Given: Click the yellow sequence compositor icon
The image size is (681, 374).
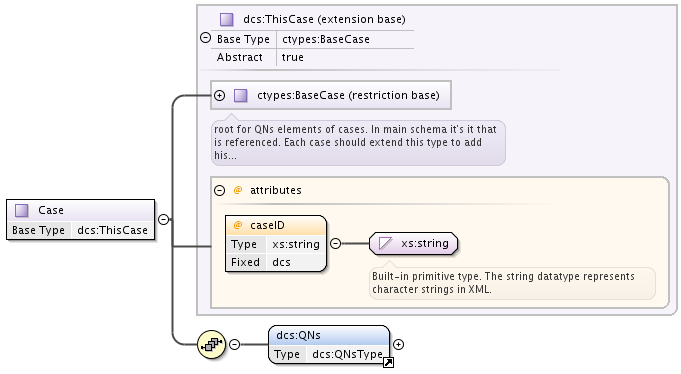Looking at the screenshot, I should point(212,344).
